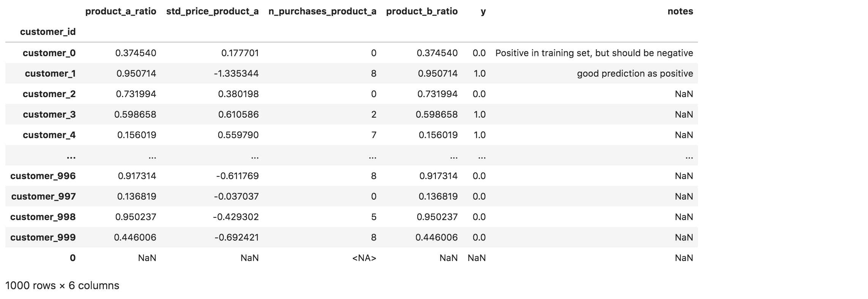Select the notes column header

coord(680,11)
